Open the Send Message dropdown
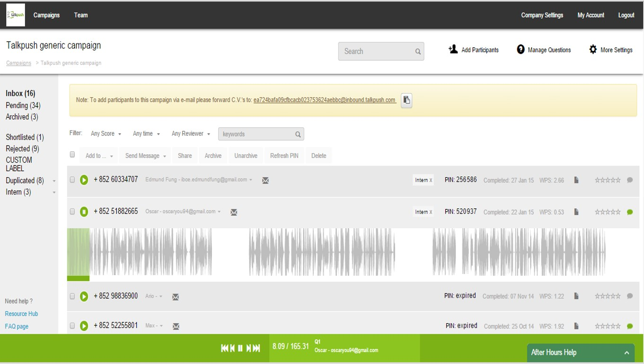This screenshot has height=364, width=644. click(144, 155)
